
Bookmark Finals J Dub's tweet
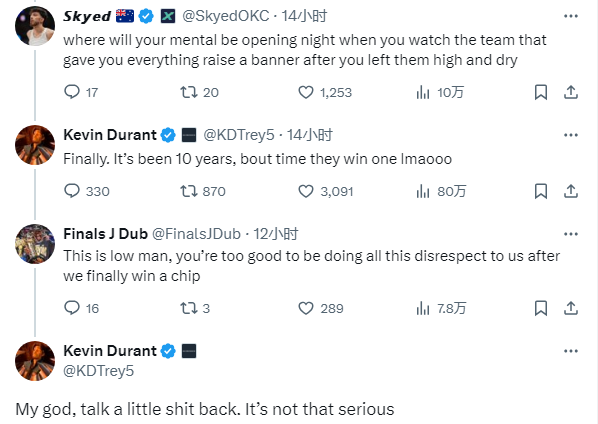pos(541,308)
